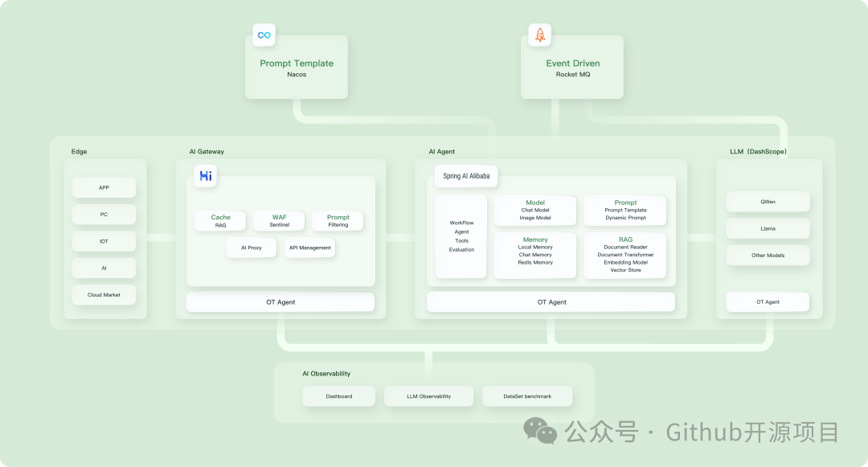868x467 pixels.
Task: Click the blue Hi logo in AI Gateway
Action: pos(206,176)
